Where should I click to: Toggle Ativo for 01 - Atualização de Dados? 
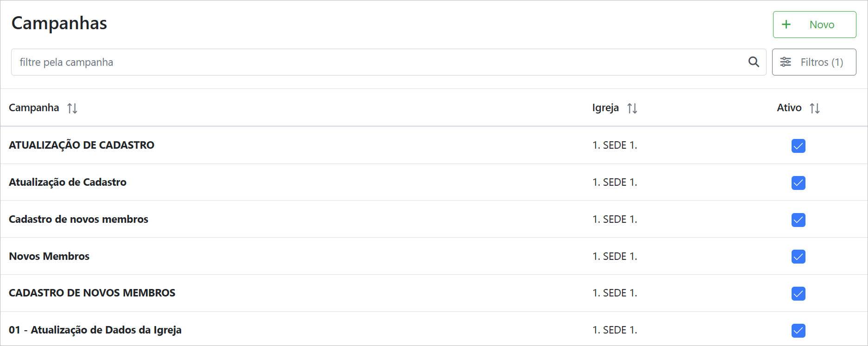pos(798,330)
